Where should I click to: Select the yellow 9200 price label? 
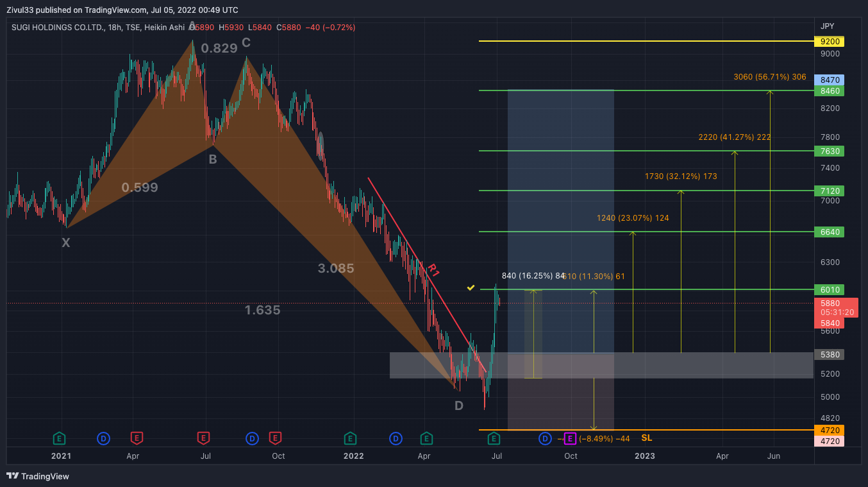[x=829, y=42]
